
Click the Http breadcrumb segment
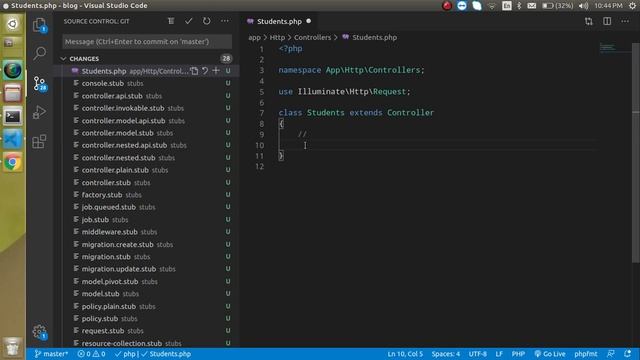(277, 37)
